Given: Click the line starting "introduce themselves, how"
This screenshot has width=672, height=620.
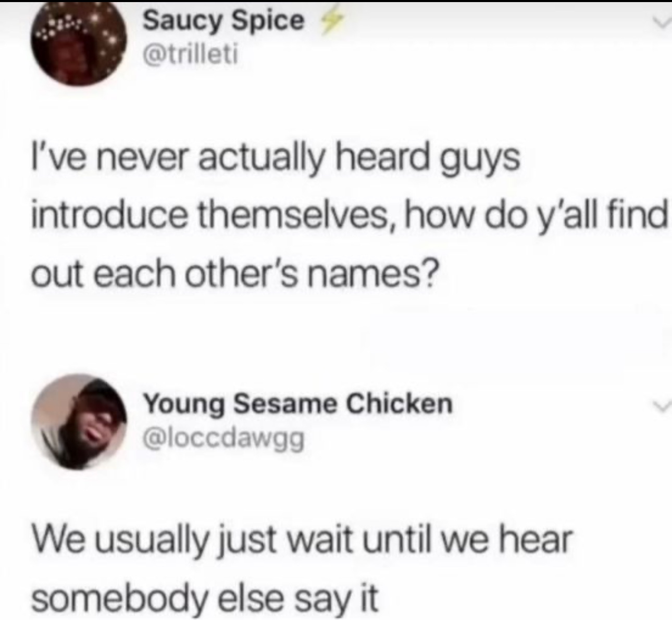Looking at the screenshot, I should [350, 215].
